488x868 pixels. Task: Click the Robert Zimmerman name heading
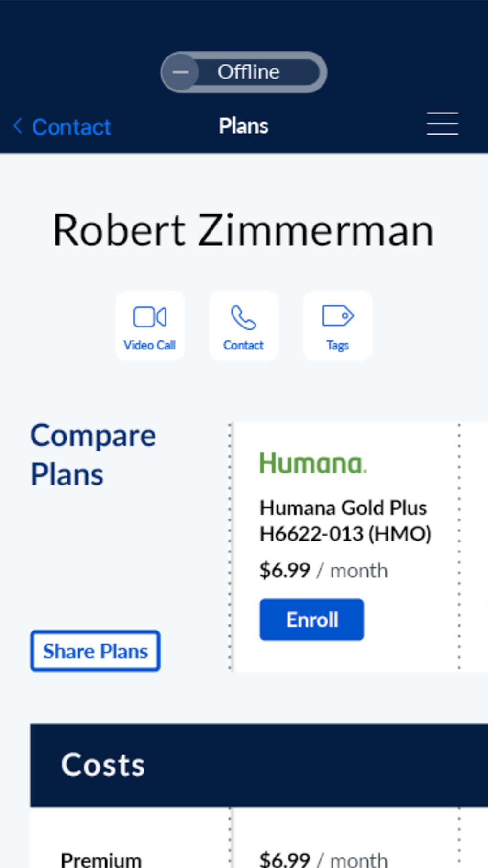[x=244, y=231]
